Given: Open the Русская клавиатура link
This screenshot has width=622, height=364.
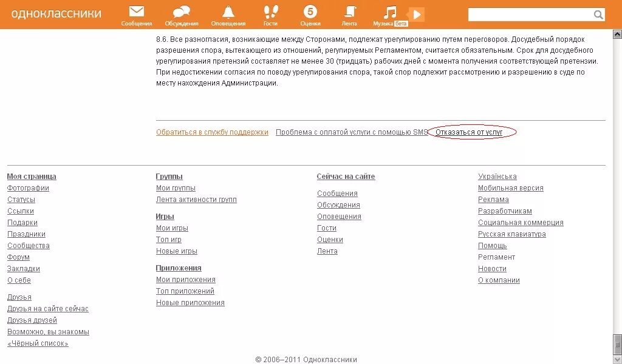Looking at the screenshot, I should [512, 234].
